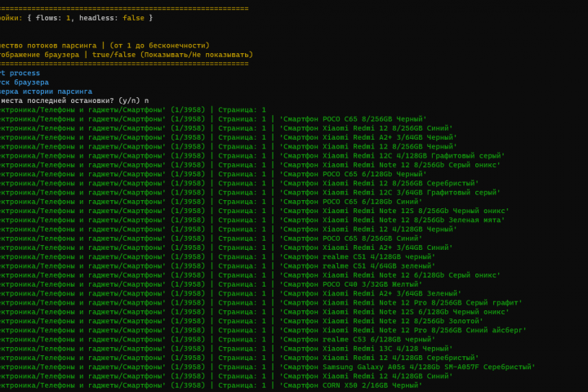The width and height of the screenshot is (588, 392).
Task: Click 'Смартфон realme C53 6/128GB черный'
Action: 358,340
